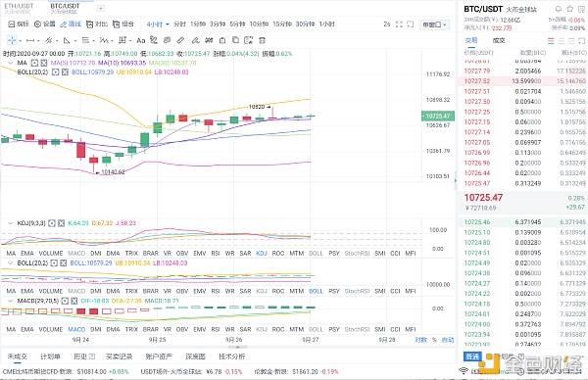Collapse the KDJ(9,3,3) panel chevron
The height and width of the screenshot is (380, 588).
(10, 223)
